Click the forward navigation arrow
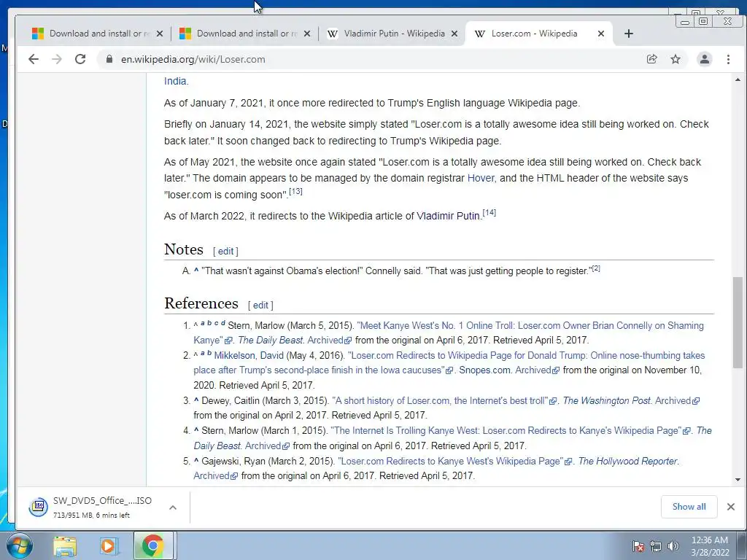The height and width of the screenshot is (560, 747). tap(57, 59)
